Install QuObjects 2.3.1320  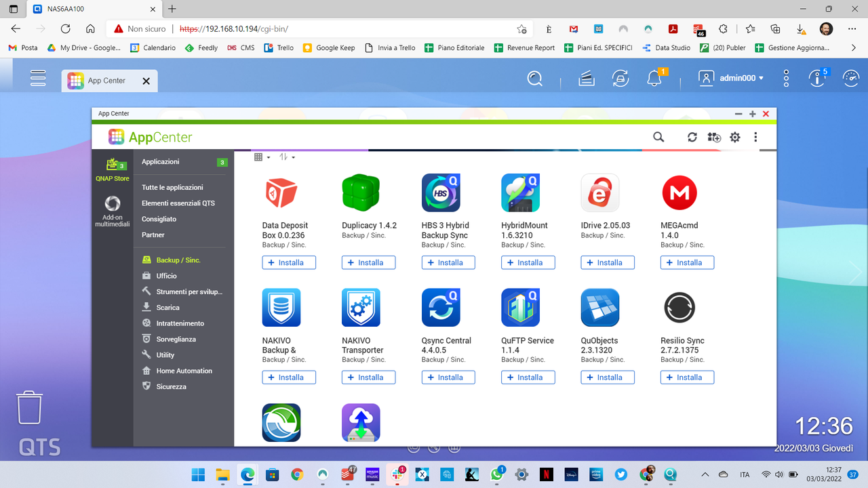point(608,378)
